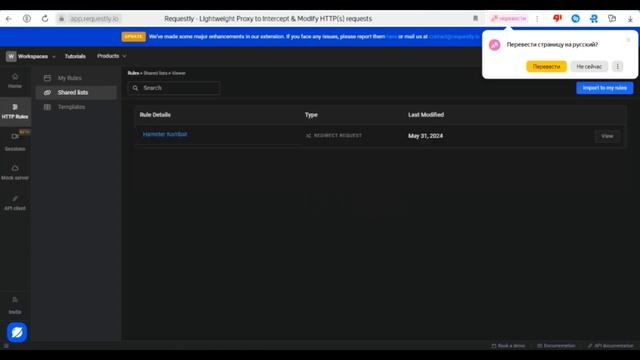Reload the page with the refresh icon

[45, 19]
